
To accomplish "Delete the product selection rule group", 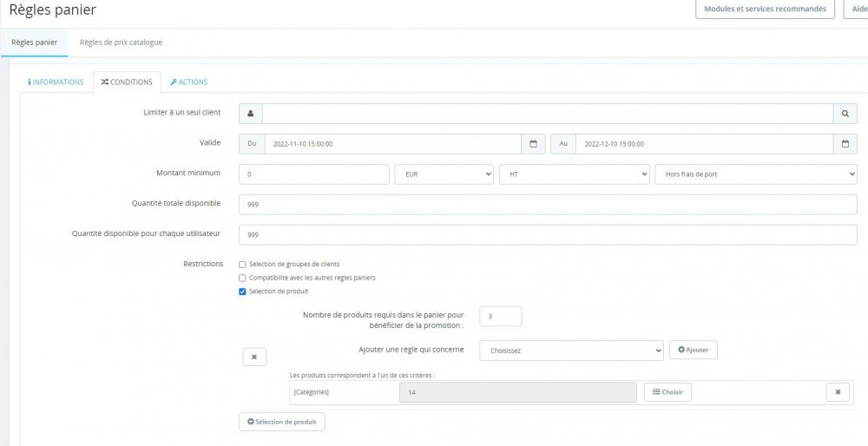I will [x=253, y=357].
